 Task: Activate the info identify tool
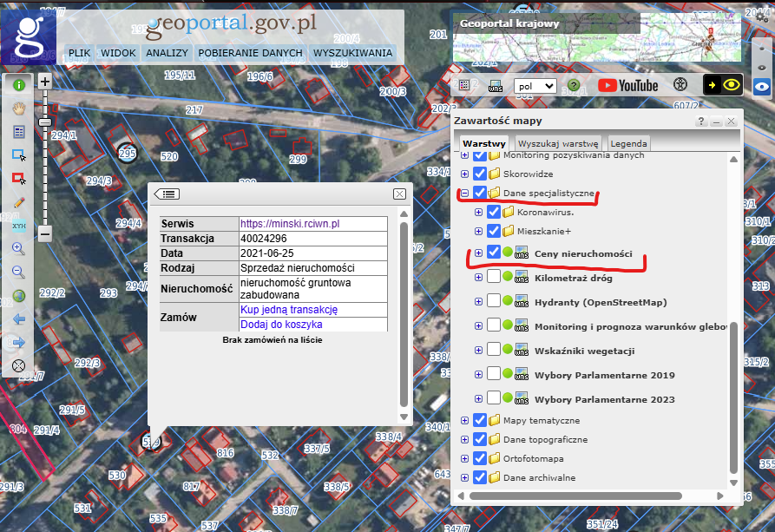coord(18,85)
